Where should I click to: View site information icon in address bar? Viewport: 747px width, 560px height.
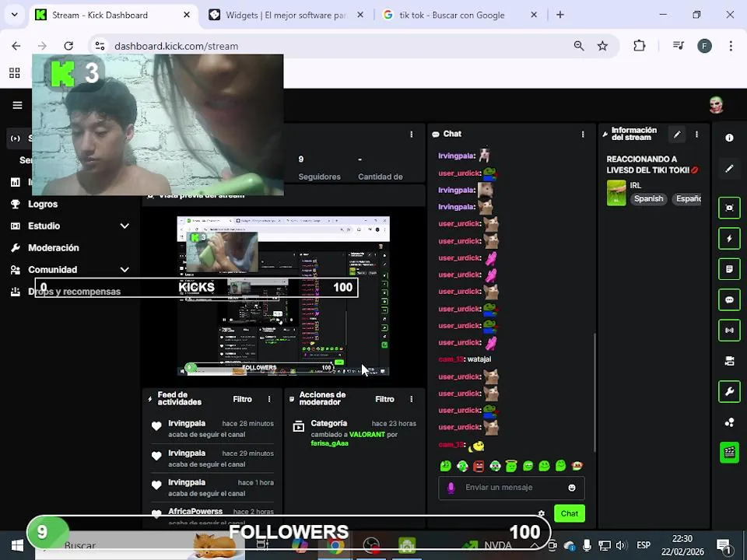(x=100, y=46)
